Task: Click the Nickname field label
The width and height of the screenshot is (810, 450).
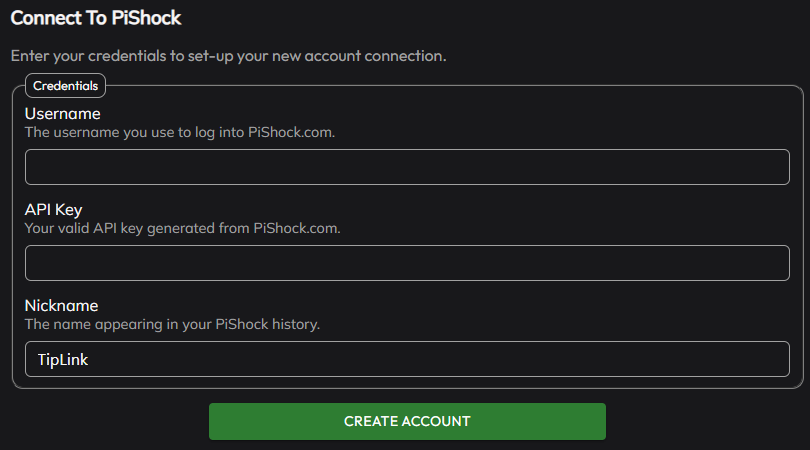Action: [61, 306]
